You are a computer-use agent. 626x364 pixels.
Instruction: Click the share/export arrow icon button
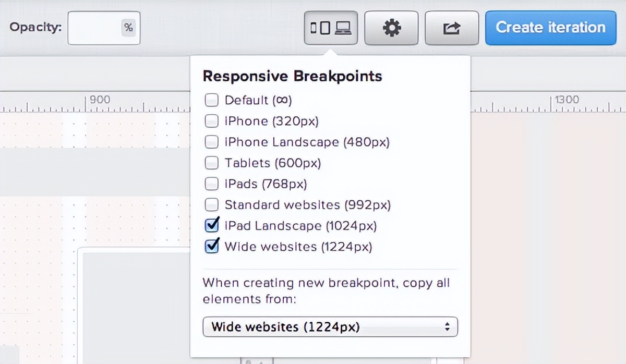452,28
